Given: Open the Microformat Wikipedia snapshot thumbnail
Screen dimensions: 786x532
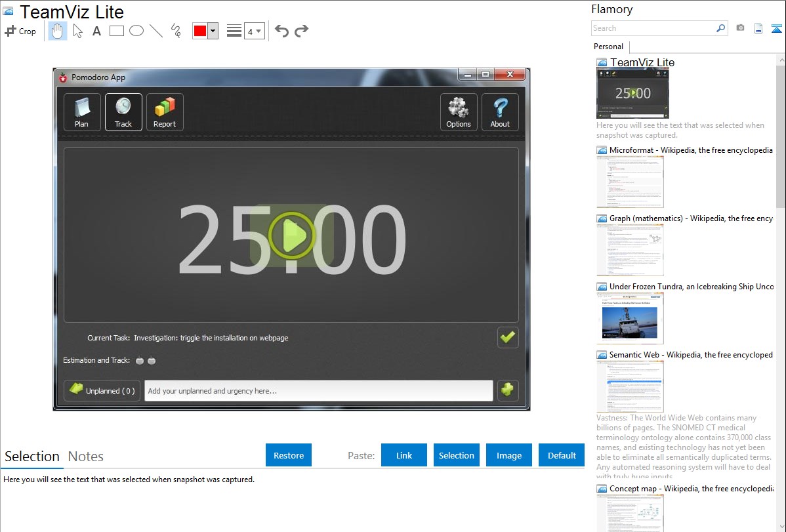Looking at the screenshot, I should 630,182.
